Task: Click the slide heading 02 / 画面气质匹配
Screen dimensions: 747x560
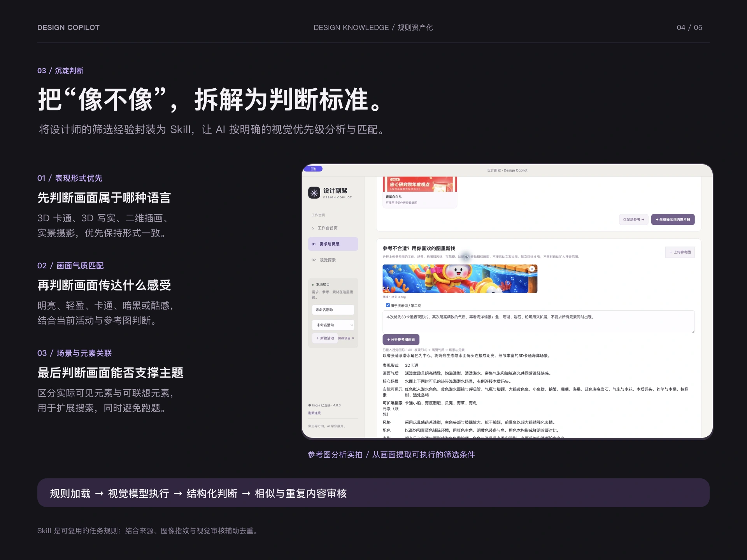Action: pyautogui.click(x=70, y=266)
